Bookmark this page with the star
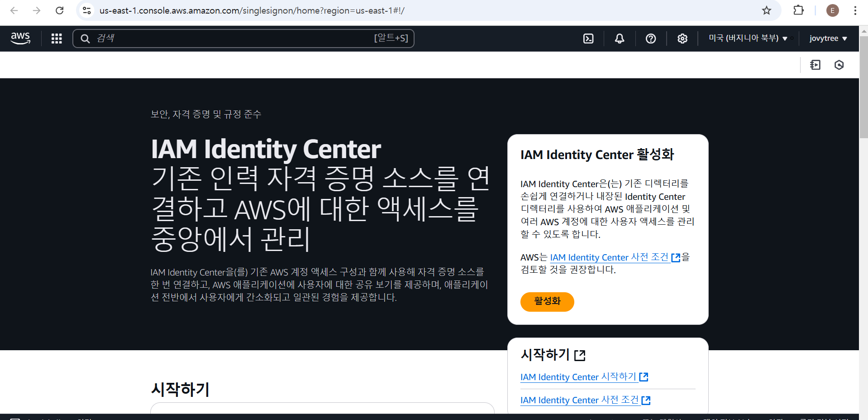The height and width of the screenshot is (420, 868). point(766,10)
